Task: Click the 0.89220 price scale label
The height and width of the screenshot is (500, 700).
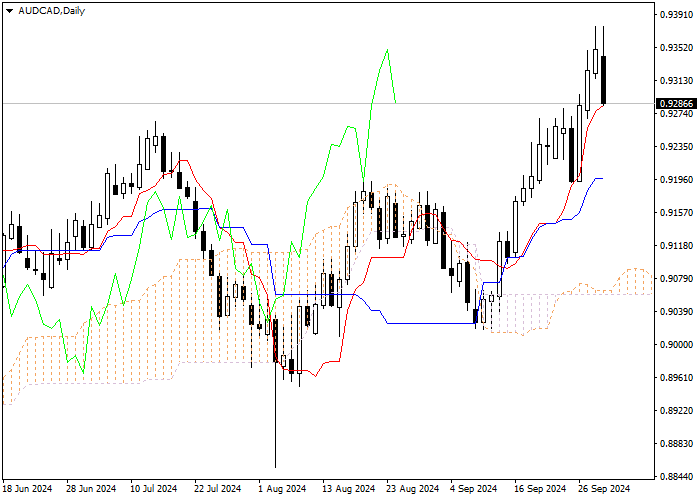Action: point(677,411)
